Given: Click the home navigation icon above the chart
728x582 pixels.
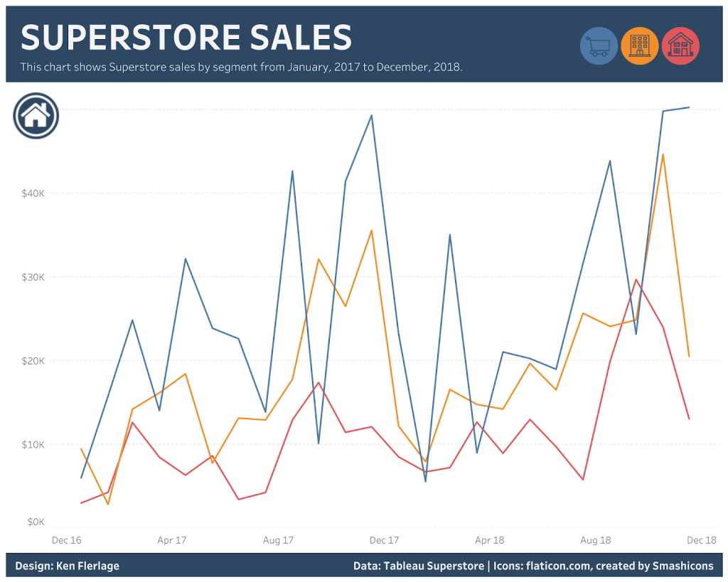Looking at the screenshot, I should click(x=35, y=115).
